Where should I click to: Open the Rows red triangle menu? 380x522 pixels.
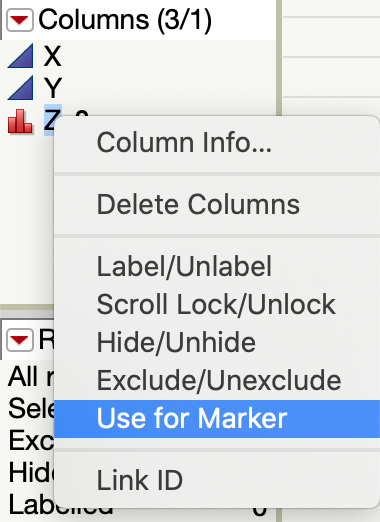[x=20, y=340]
